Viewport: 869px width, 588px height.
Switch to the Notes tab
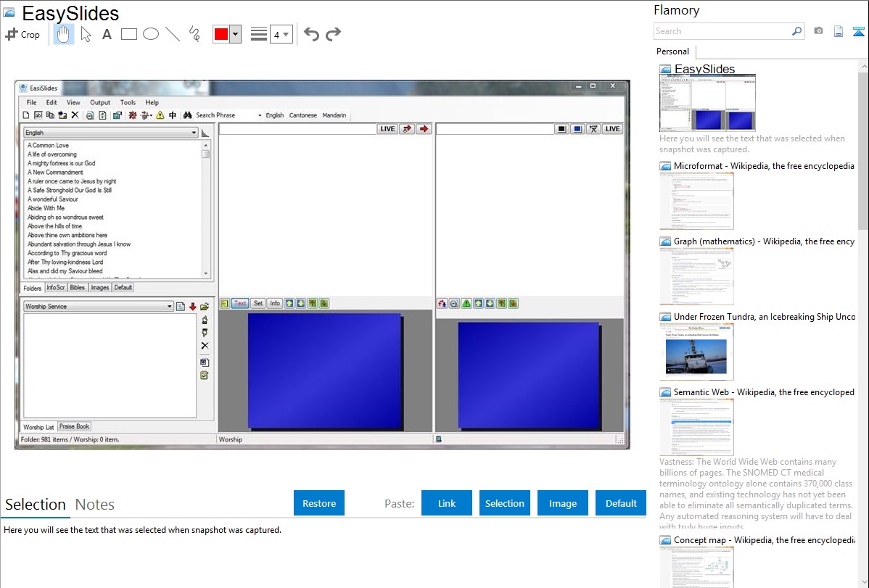pos(95,505)
